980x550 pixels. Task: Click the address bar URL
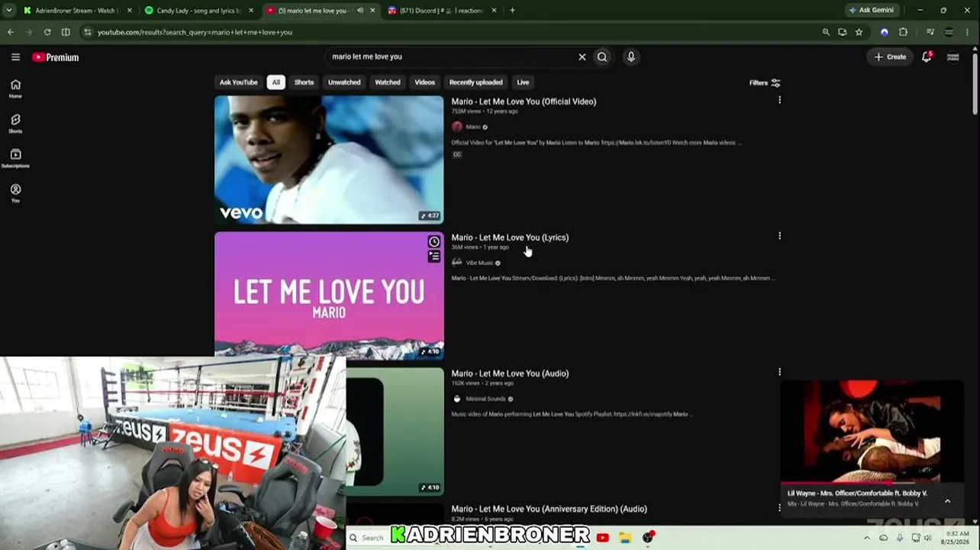tap(195, 32)
